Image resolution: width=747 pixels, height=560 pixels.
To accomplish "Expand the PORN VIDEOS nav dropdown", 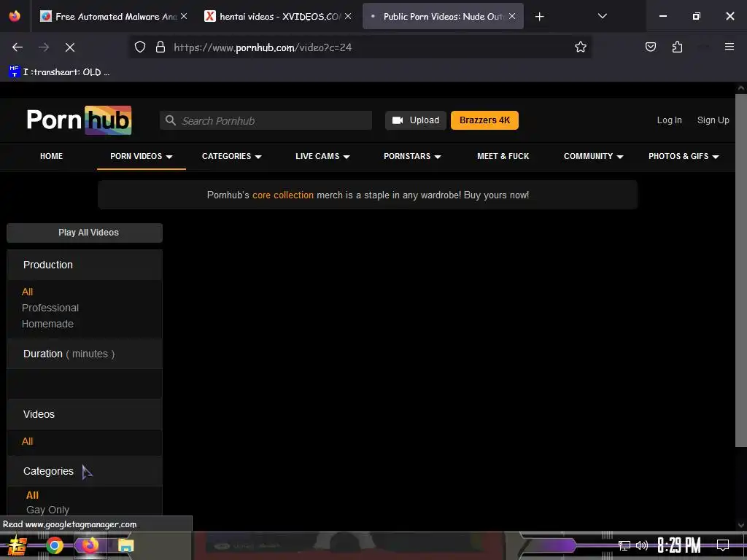I will (x=142, y=156).
